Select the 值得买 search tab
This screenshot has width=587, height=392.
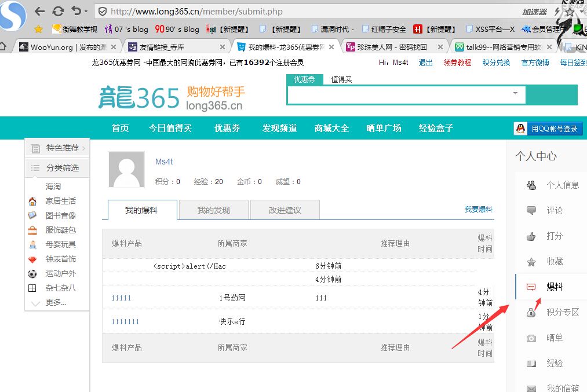click(x=341, y=79)
